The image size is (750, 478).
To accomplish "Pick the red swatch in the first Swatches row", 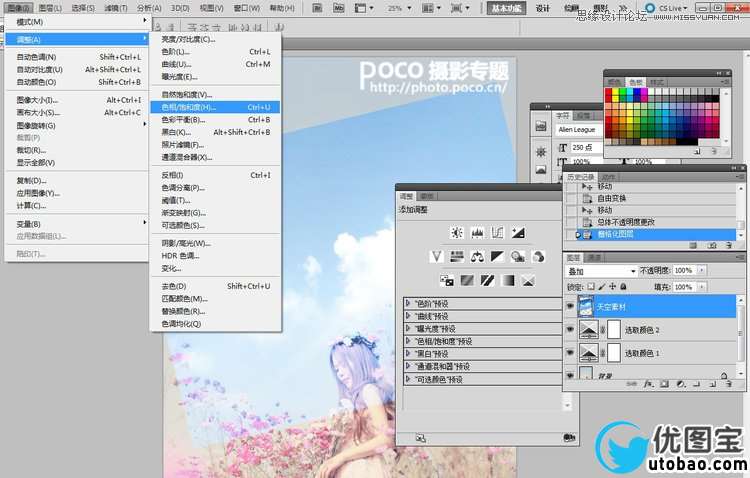I will 608,92.
